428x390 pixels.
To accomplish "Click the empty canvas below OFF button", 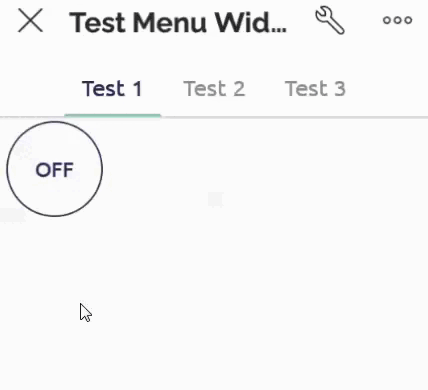I will (x=214, y=300).
